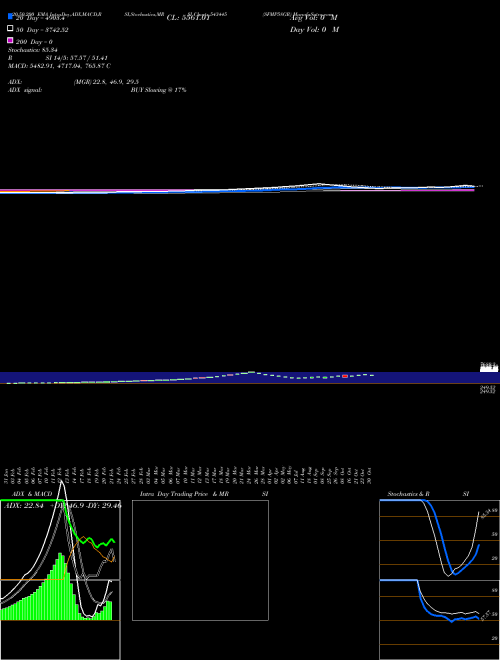Click the red candle in the blue volume strip
This screenshot has height=660, width=500.
(x=345, y=376)
